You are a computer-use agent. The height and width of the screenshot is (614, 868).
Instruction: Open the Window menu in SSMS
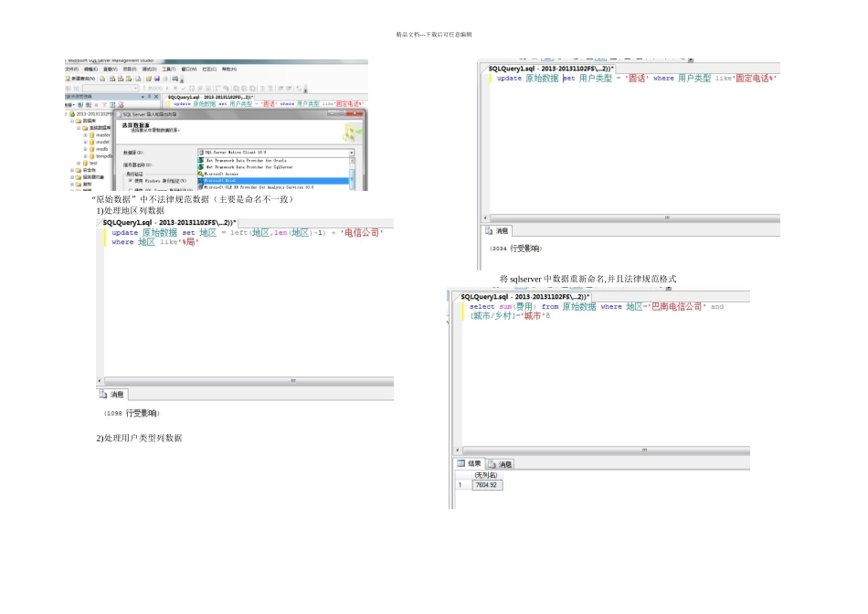(x=188, y=69)
